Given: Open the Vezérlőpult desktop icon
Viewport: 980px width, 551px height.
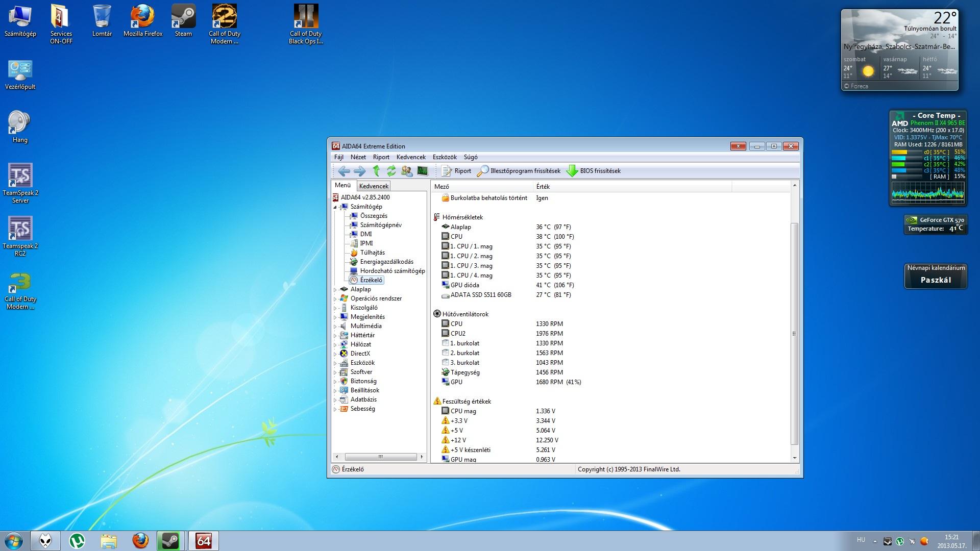Looking at the screenshot, I should (x=20, y=75).
